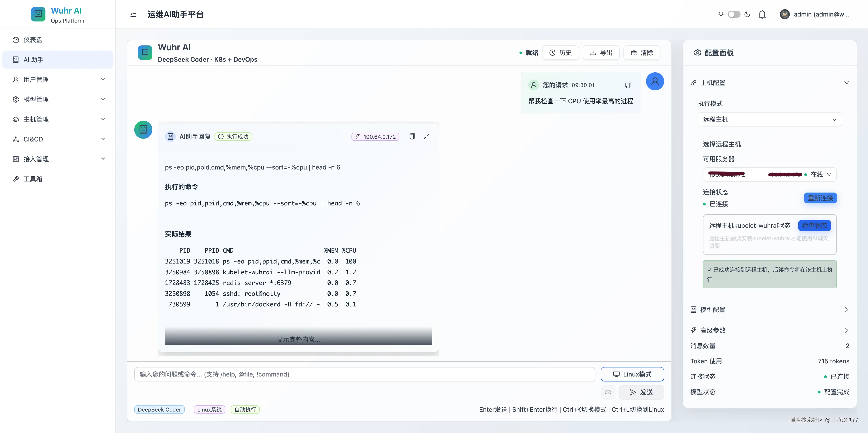This screenshot has height=433, width=868.
Task: Toggle the 自动执行 tag
Action: (245, 409)
